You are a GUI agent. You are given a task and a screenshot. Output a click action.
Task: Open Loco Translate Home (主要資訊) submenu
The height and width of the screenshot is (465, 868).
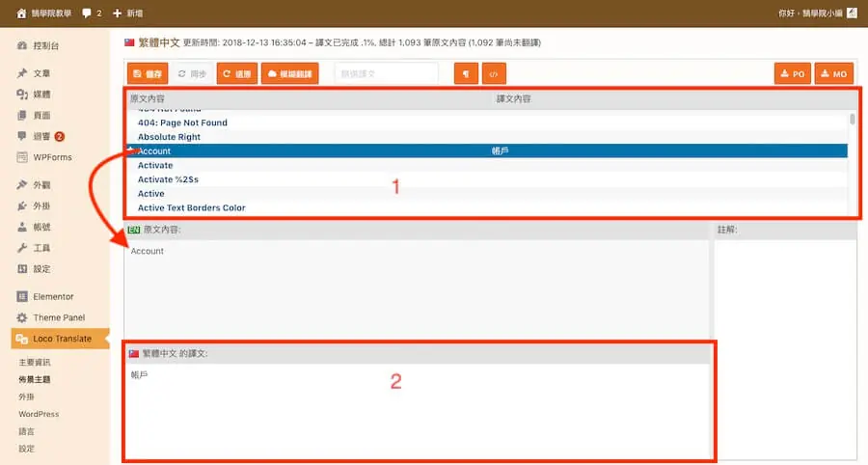coord(35,362)
